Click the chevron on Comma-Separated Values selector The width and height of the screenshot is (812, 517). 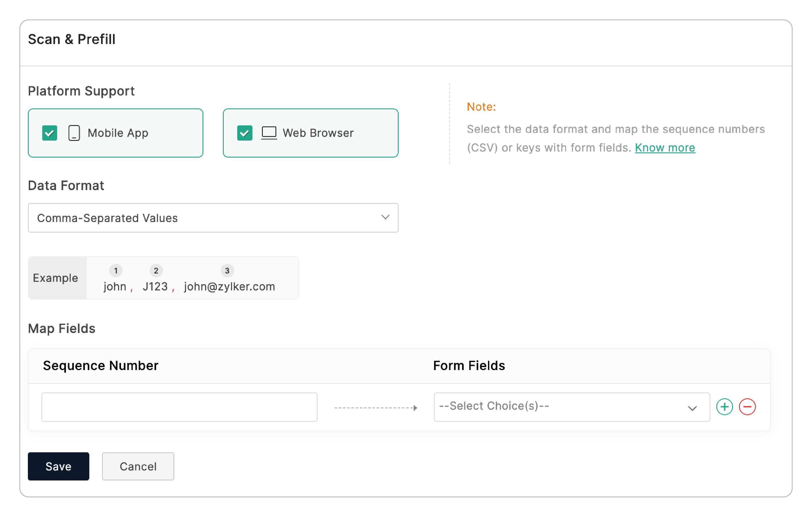[x=386, y=217]
